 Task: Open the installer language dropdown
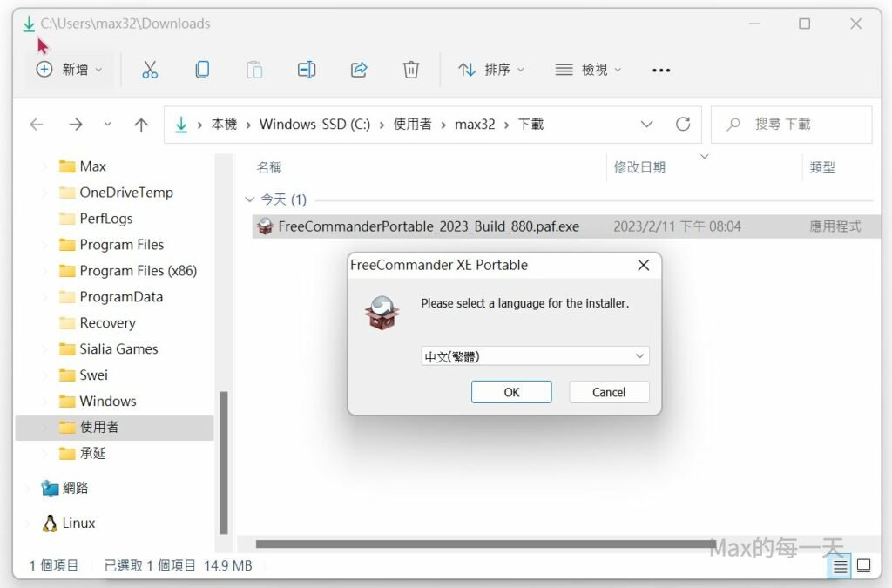535,356
